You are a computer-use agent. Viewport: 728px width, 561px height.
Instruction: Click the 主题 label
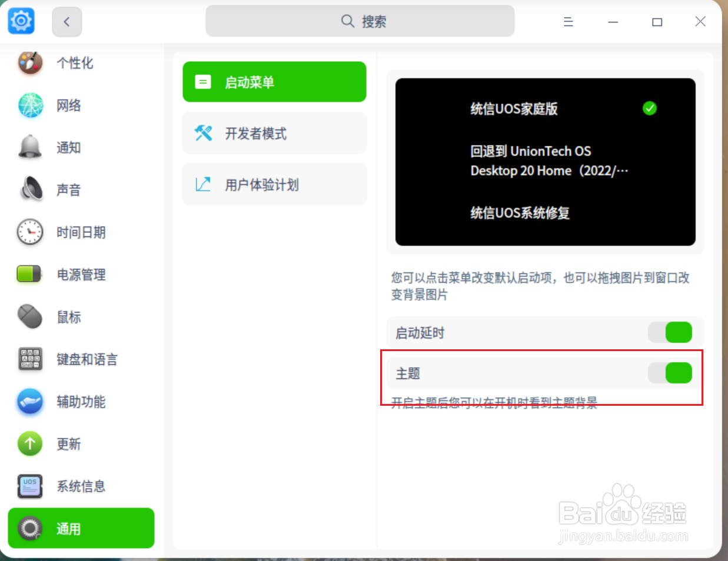click(x=408, y=373)
